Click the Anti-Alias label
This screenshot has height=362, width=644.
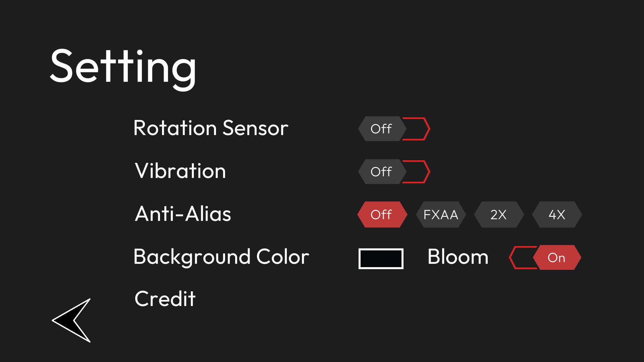tap(183, 214)
